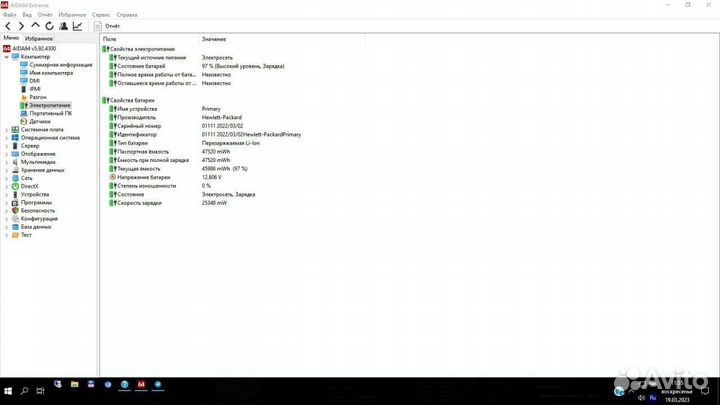Expand the Системная плата node

(x=6, y=129)
